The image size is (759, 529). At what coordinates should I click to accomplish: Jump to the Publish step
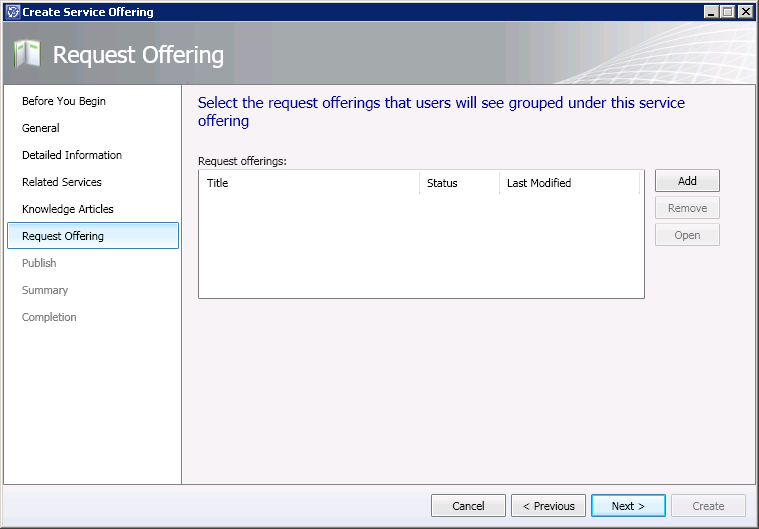tap(39, 263)
